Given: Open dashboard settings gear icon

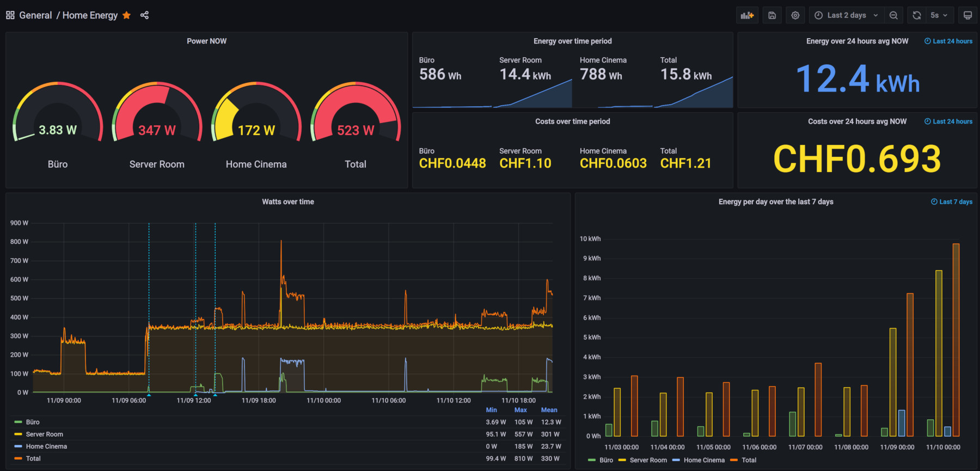Looking at the screenshot, I should [795, 15].
